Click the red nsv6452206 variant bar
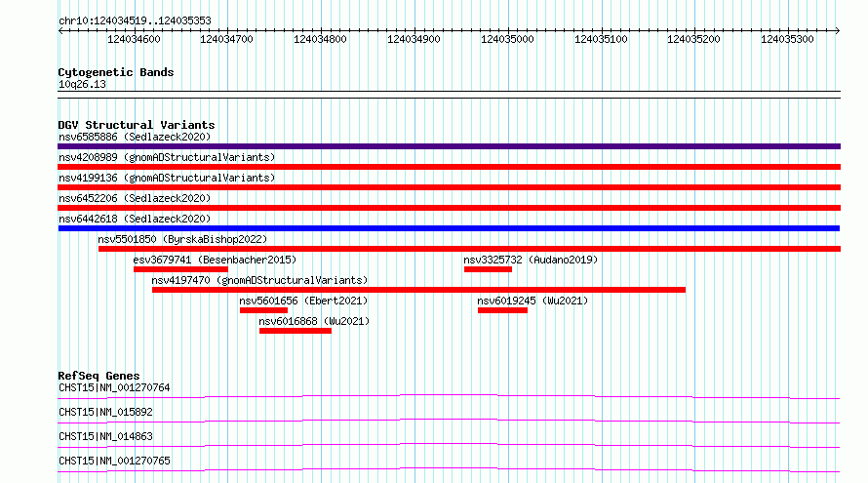This screenshot has width=868, height=483. [449, 208]
